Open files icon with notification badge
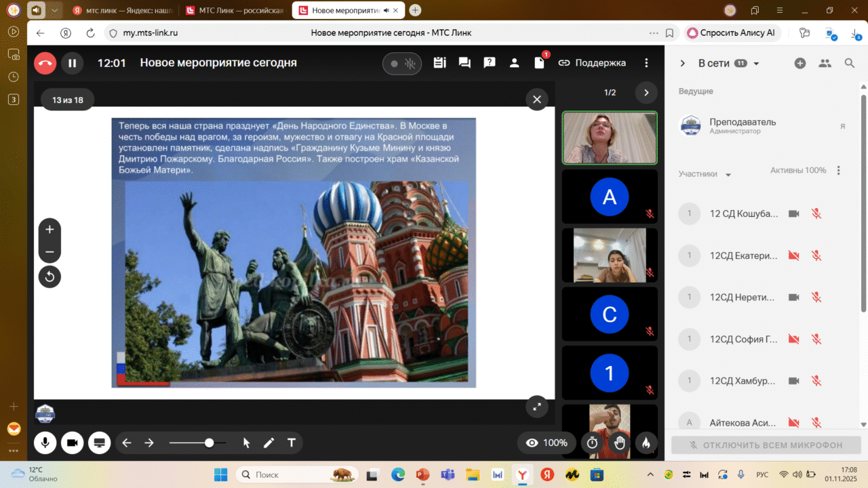The height and width of the screenshot is (488, 868). pyautogui.click(x=540, y=63)
